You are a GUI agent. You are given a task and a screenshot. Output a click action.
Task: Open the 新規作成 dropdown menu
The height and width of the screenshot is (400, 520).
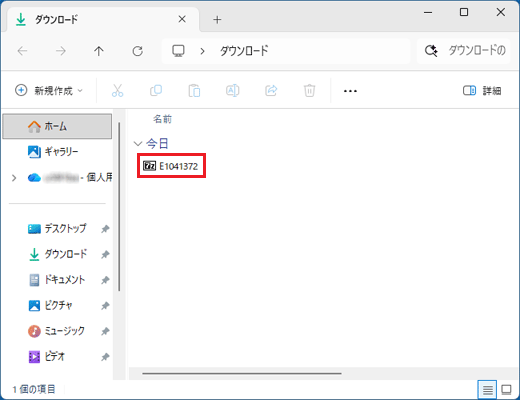pos(49,90)
